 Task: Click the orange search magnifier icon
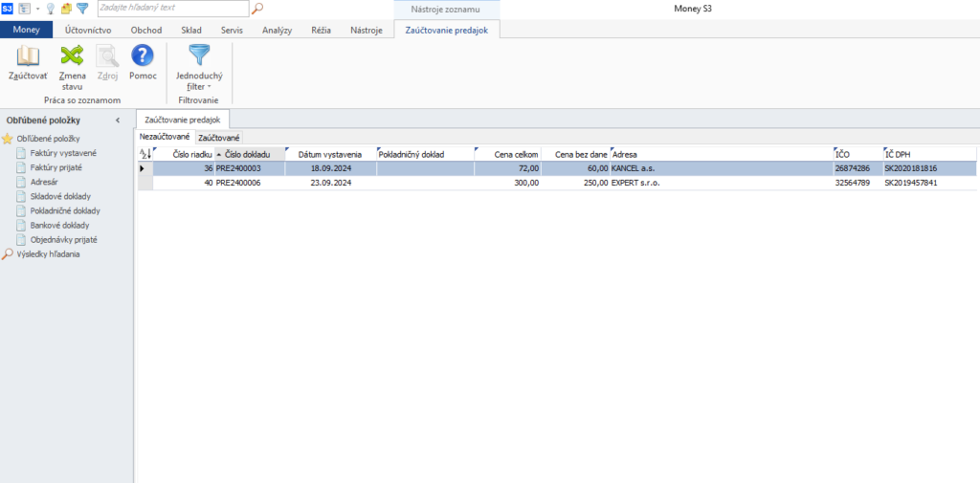pos(257,8)
